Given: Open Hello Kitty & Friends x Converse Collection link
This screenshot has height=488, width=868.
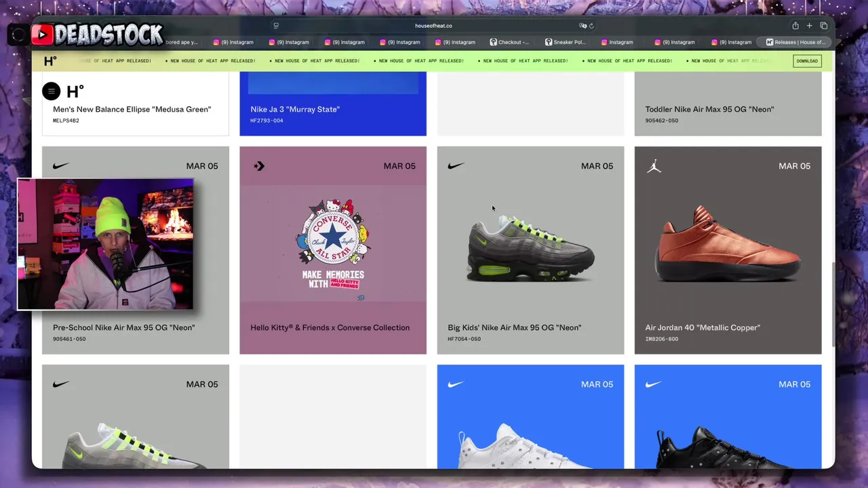Looking at the screenshot, I should 330,327.
